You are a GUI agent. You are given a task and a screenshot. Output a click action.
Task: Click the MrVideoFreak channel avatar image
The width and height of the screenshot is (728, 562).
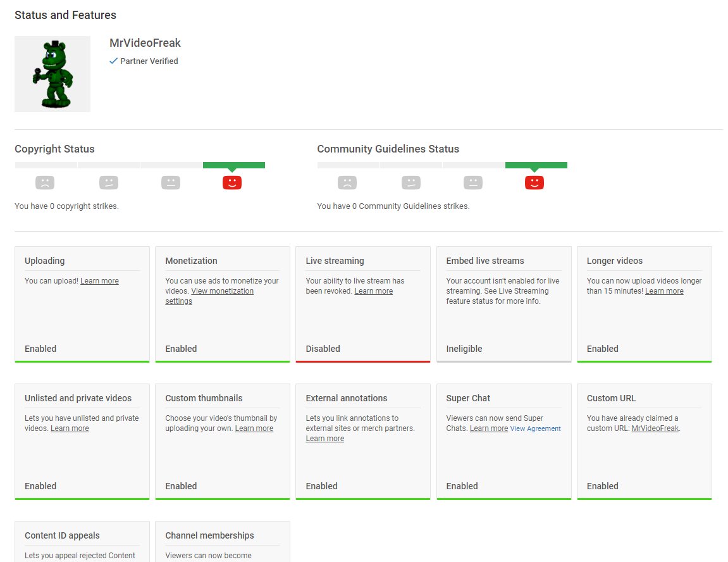click(52, 74)
